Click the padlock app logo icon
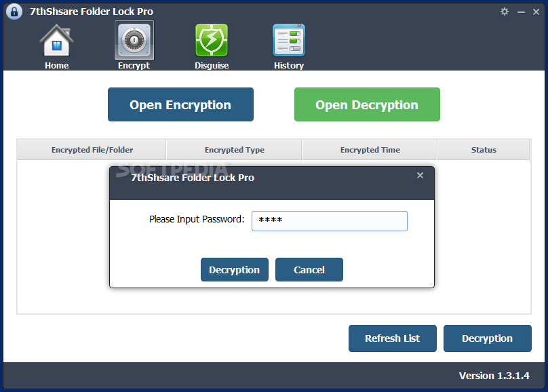 coord(14,12)
